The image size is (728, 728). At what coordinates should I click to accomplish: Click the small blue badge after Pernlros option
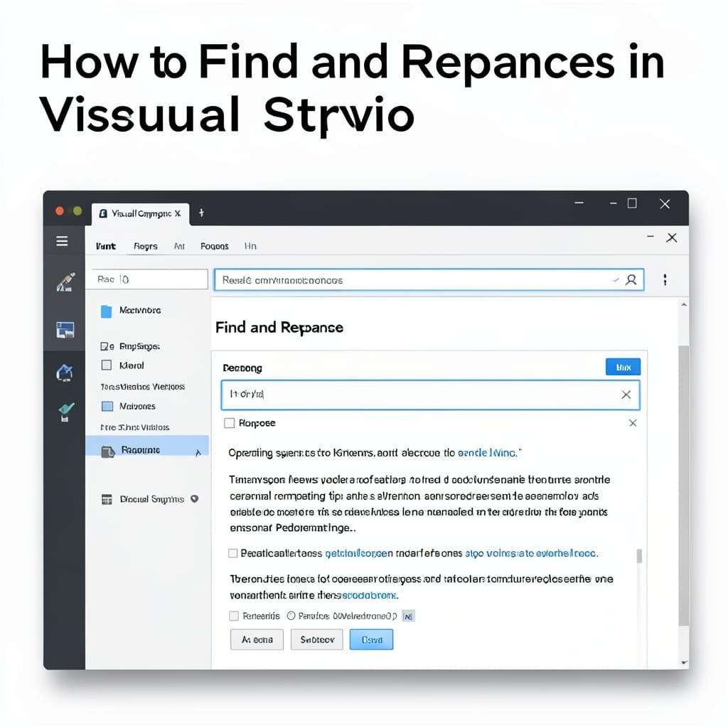(408, 616)
